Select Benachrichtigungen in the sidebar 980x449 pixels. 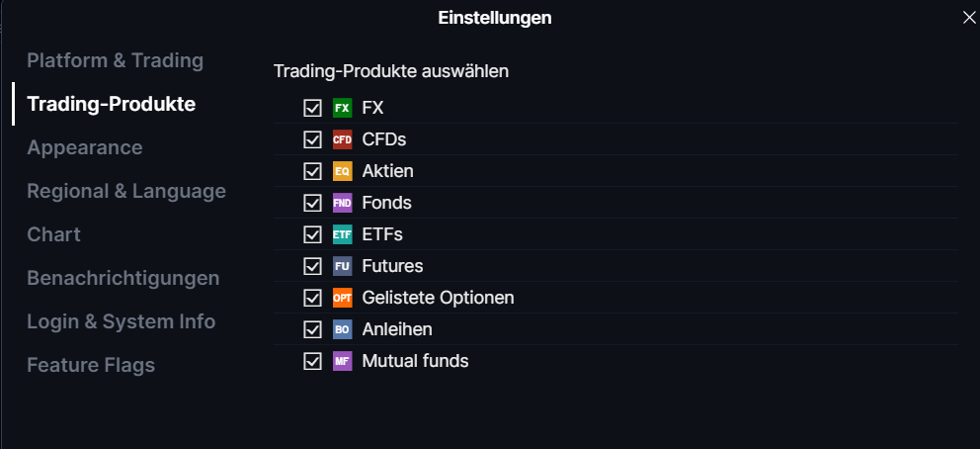point(123,278)
